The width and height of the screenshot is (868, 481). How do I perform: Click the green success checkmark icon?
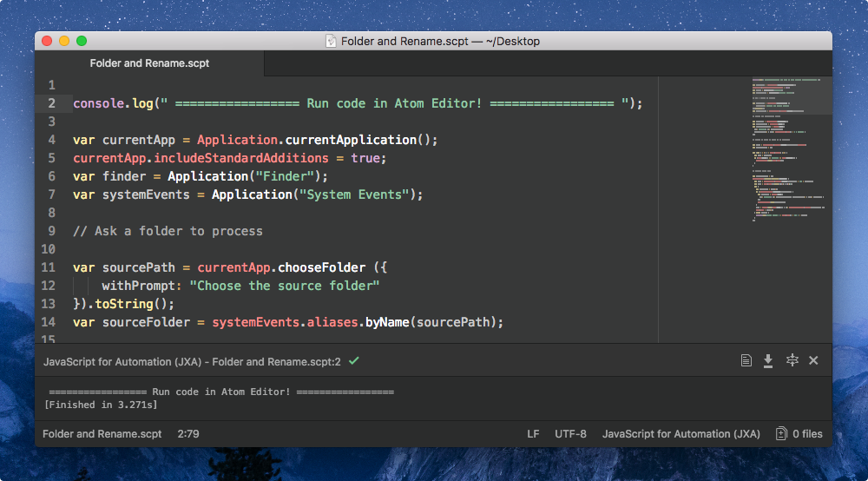click(353, 360)
